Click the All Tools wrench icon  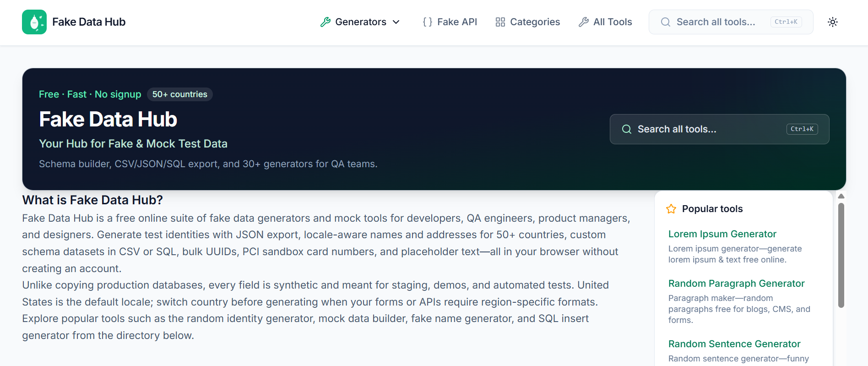point(584,22)
